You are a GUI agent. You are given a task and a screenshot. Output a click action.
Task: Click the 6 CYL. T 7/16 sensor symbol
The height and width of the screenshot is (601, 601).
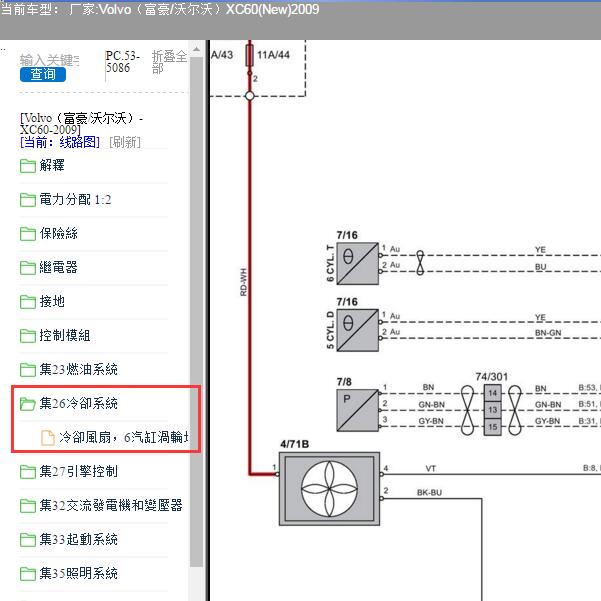point(358,263)
